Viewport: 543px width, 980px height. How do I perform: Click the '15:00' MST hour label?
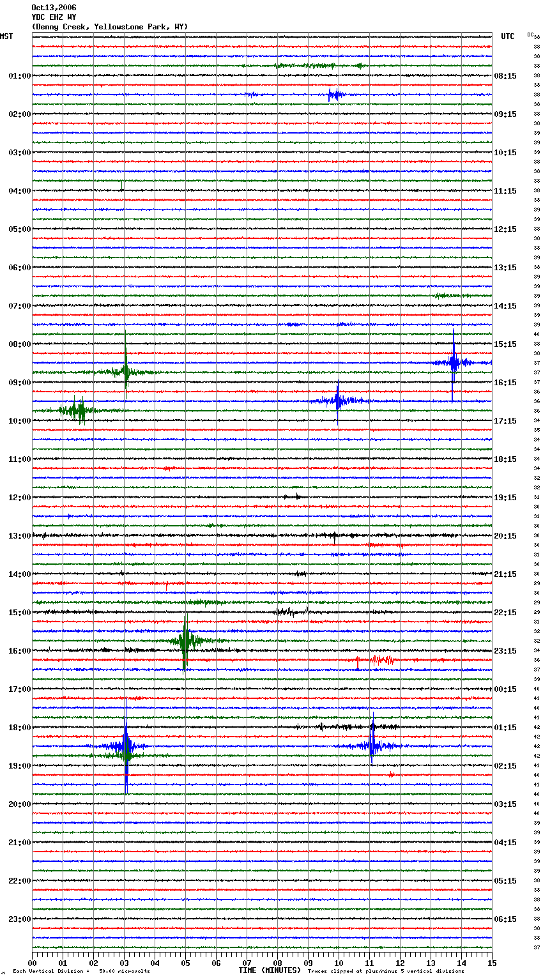(x=20, y=613)
